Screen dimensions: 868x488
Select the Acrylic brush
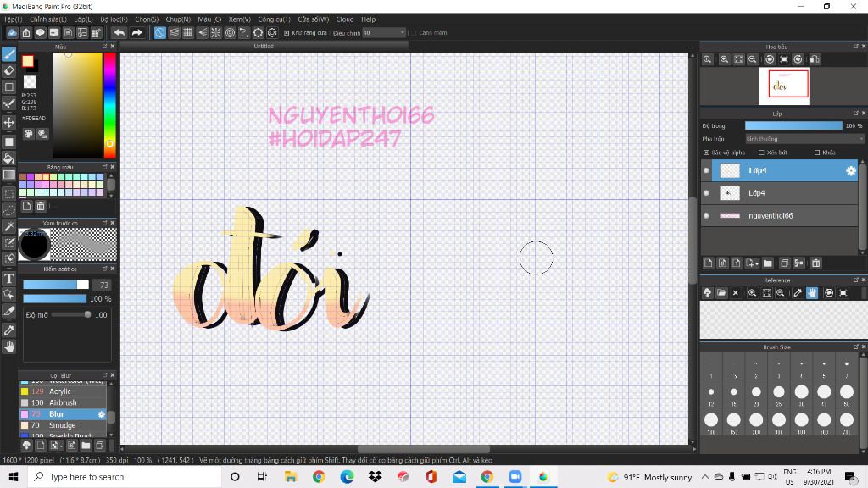tap(63, 391)
